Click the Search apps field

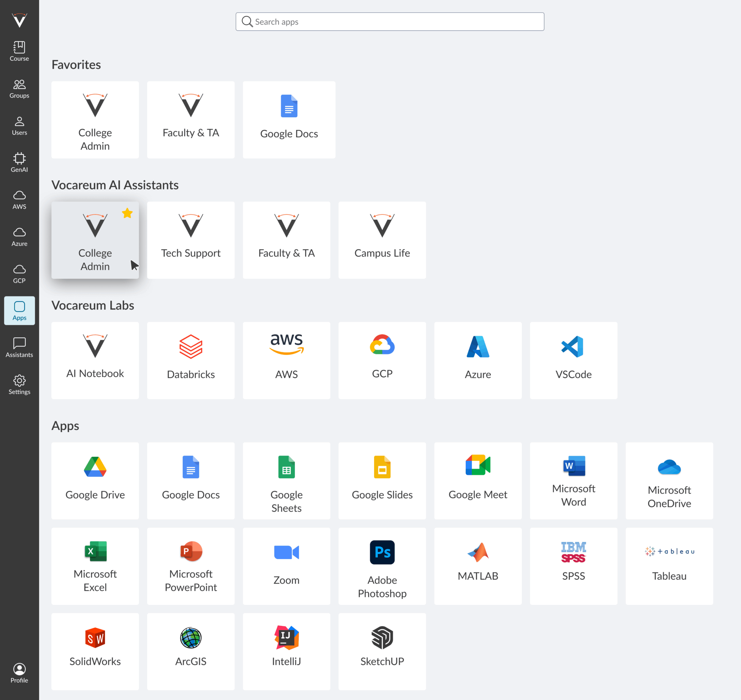tap(390, 22)
